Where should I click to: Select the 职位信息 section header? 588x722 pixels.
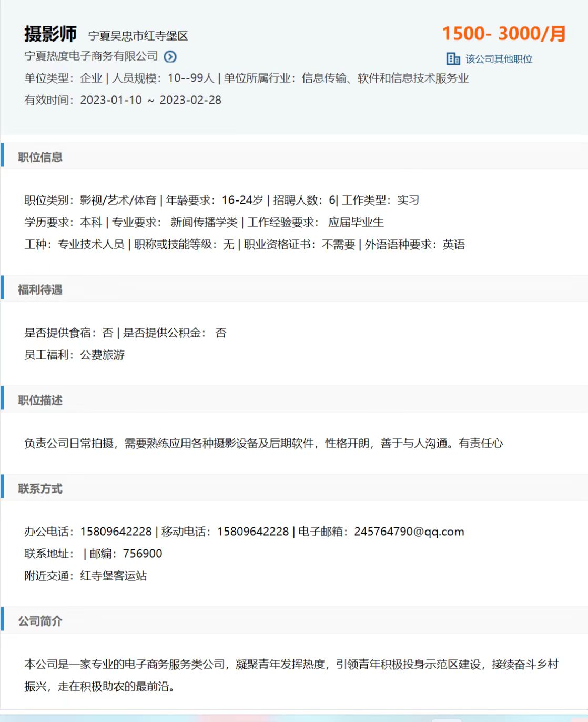tap(40, 157)
